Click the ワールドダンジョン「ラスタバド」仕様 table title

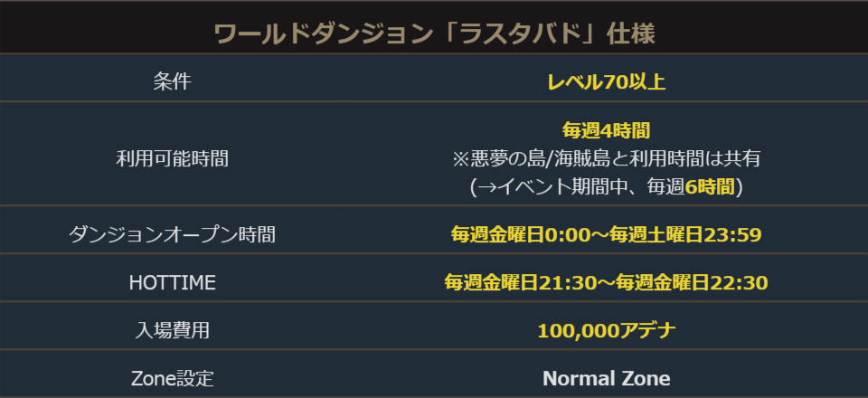(x=434, y=33)
